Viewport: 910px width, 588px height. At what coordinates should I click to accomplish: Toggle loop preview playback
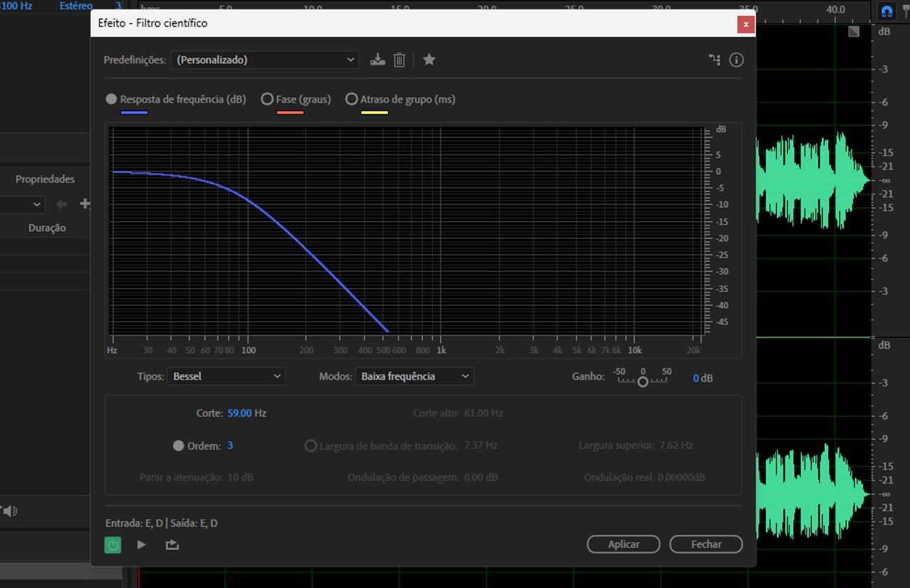(x=172, y=545)
